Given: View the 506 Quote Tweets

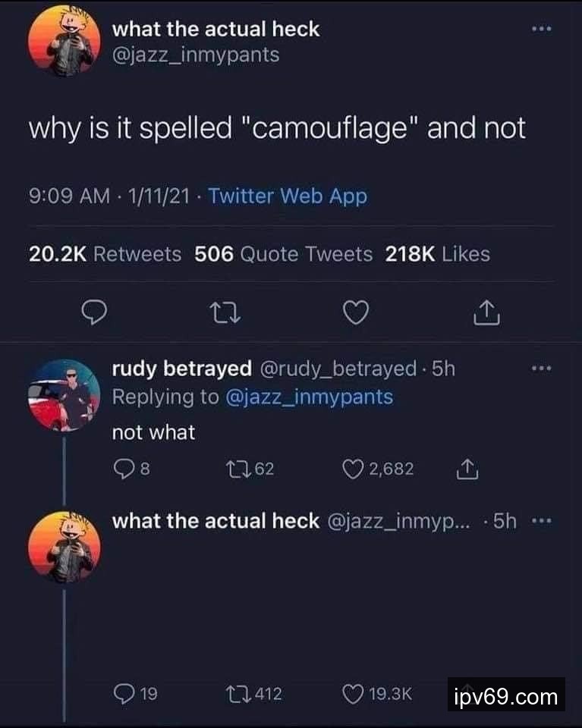Looking at the screenshot, I should click(283, 254).
